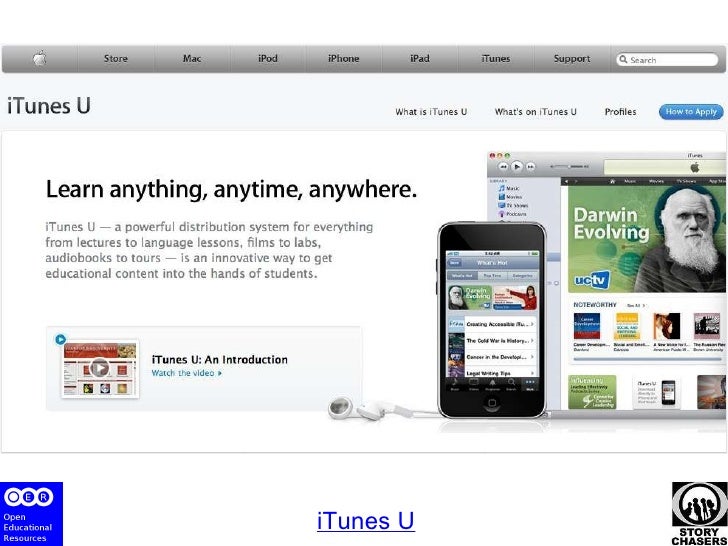
Task: Open the What is iTunes U link
Action: tap(431, 112)
